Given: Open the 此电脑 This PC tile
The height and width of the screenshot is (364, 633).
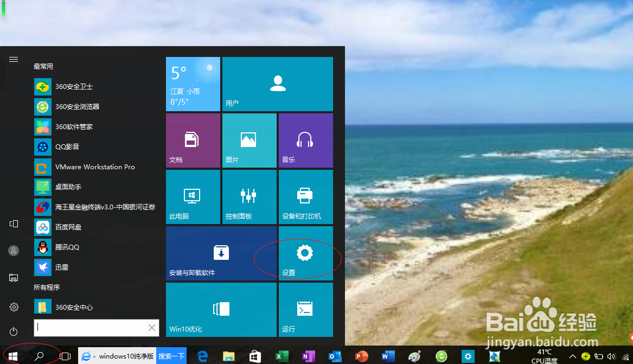Looking at the screenshot, I should pos(193,197).
